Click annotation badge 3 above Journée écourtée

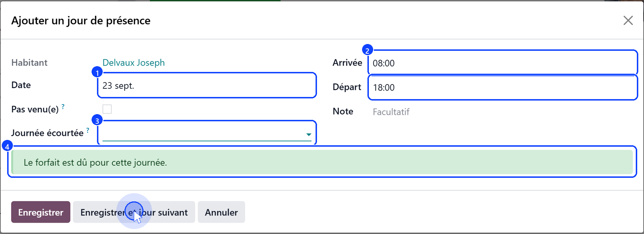tap(97, 120)
